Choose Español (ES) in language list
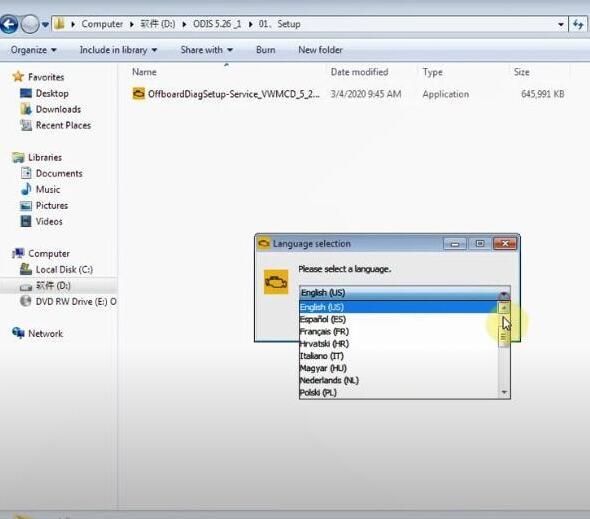The image size is (590, 519). (399, 319)
